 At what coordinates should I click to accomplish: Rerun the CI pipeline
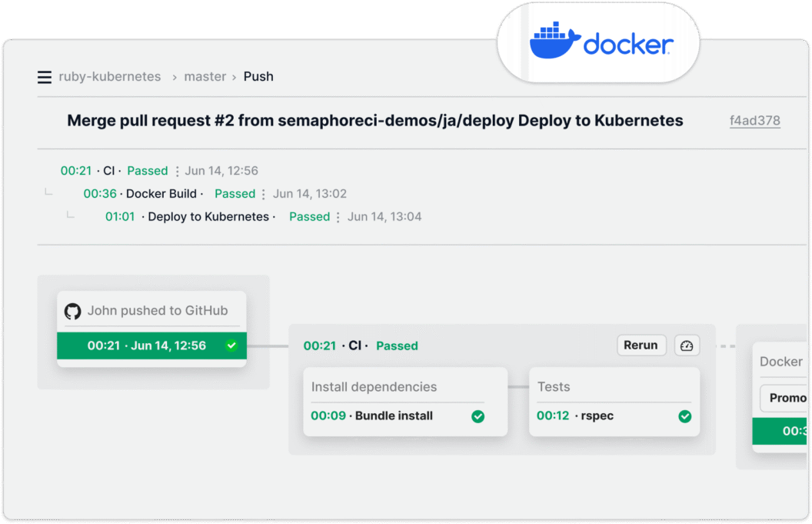click(x=641, y=345)
